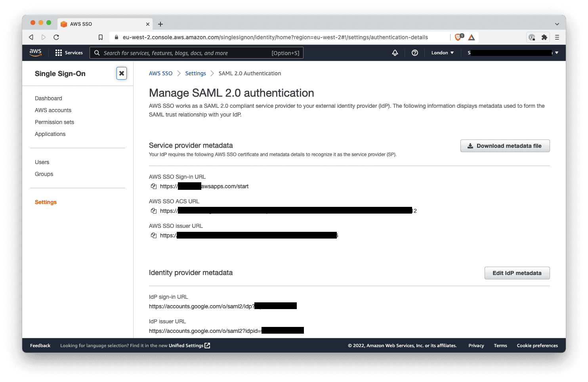This screenshot has height=382, width=588.
Task: Open the Services grid menu
Action: (59, 53)
